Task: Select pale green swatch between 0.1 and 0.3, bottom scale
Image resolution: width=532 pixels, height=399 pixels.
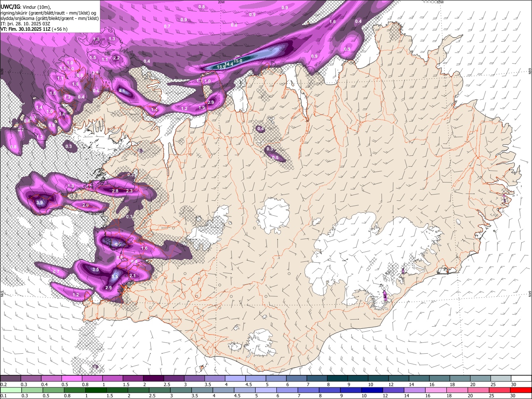Action: pyautogui.click(x=11, y=390)
